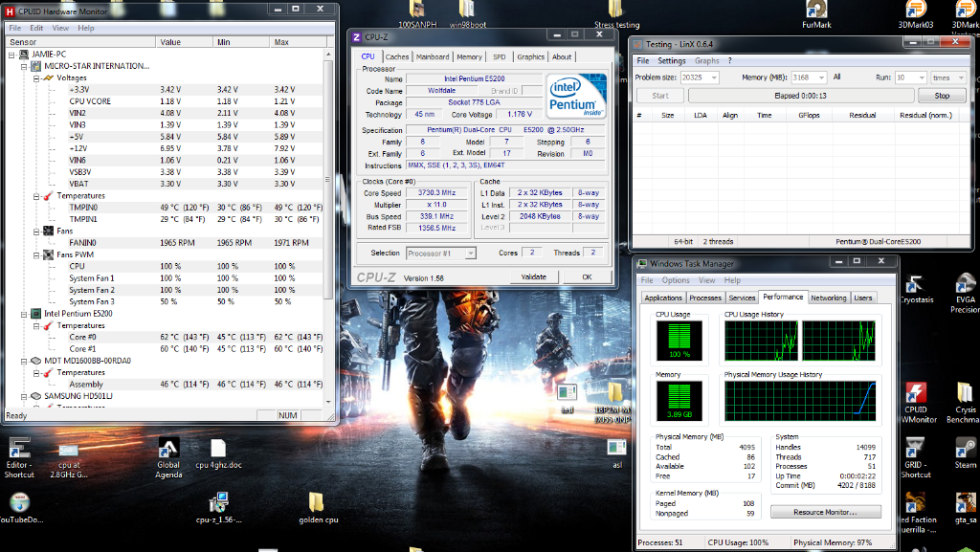Click the CPU Usage 100 % meter
Screen dimensions: 980x552
coord(679,341)
